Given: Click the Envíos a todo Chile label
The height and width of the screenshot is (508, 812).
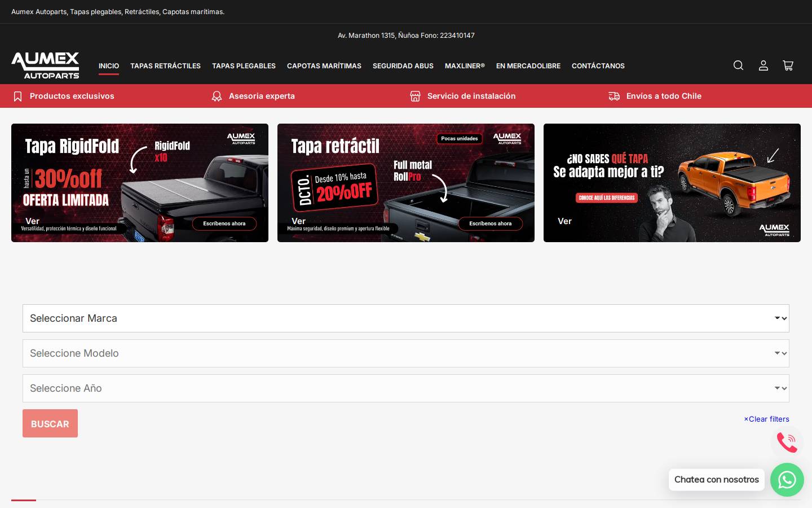Looking at the screenshot, I should coord(664,96).
